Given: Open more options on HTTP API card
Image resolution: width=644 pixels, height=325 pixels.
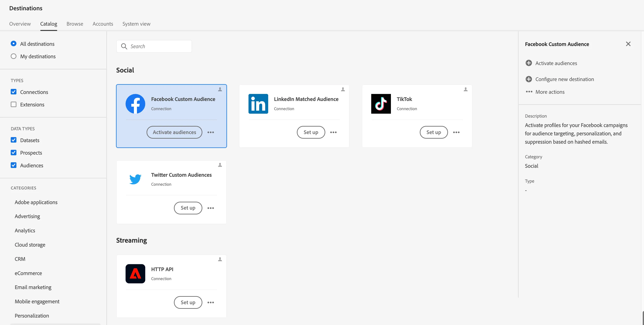Looking at the screenshot, I should [210, 302].
